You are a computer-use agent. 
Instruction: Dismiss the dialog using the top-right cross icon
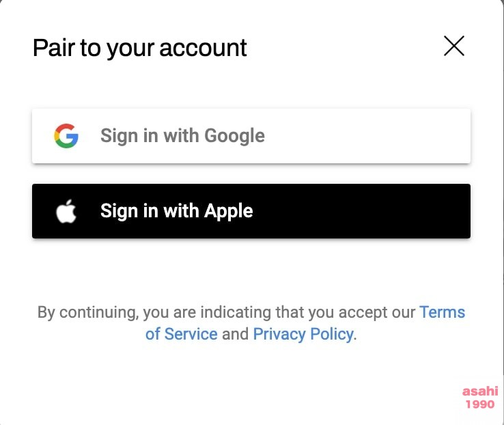[x=454, y=46]
